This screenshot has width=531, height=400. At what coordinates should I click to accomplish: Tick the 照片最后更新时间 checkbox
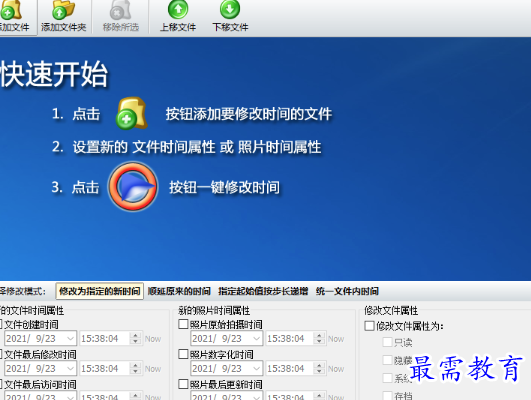pyautogui.click(x=183, y=384)
